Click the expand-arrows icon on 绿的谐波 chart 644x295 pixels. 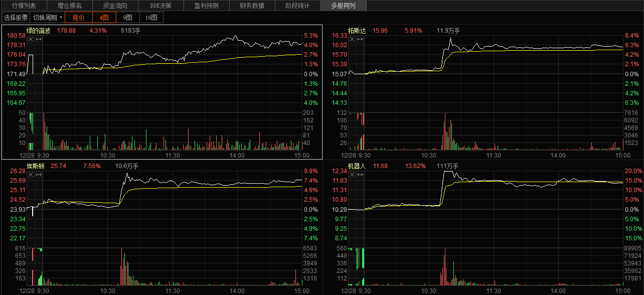pos(38,39)
